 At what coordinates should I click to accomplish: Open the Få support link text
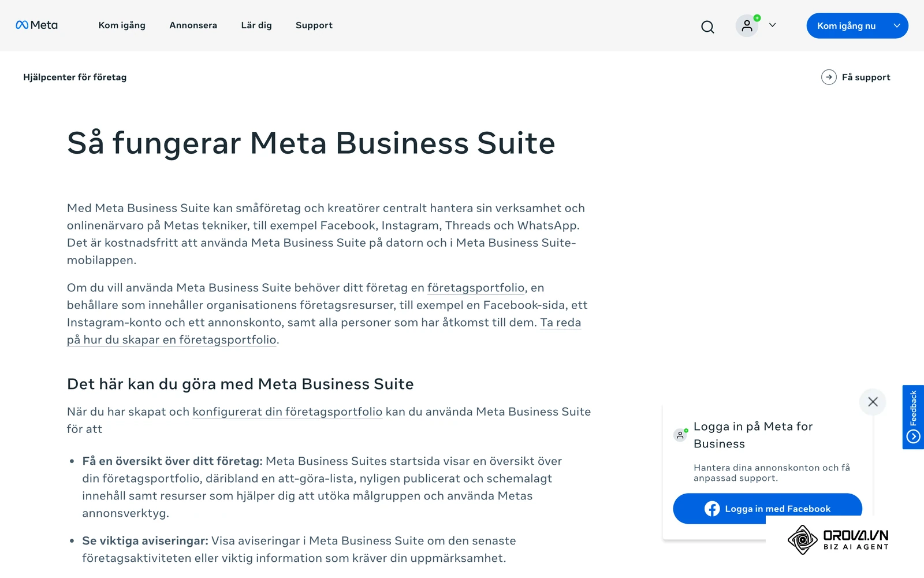pos(866,77)
